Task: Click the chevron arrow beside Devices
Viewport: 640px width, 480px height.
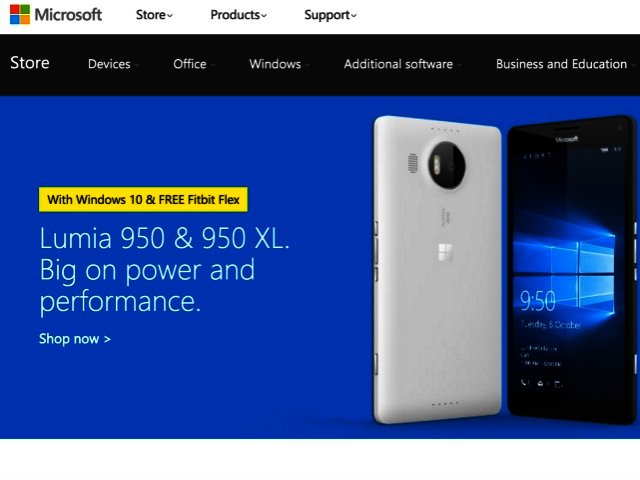Action: click(136, 65)
